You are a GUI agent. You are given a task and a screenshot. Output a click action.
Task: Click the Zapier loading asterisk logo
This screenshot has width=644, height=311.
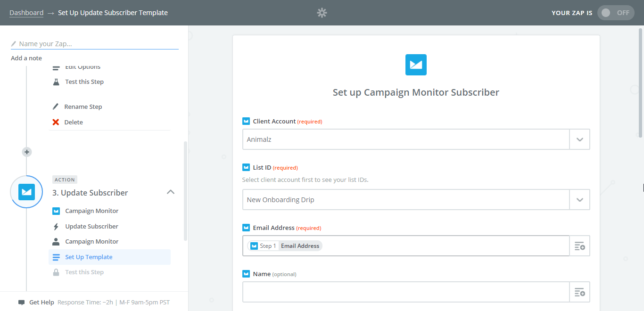[x=322, y=13]
